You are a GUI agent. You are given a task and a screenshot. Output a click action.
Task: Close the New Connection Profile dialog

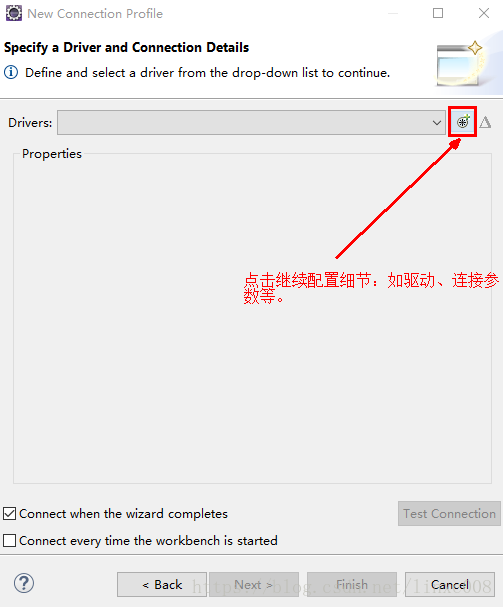[x=484, y=13]
